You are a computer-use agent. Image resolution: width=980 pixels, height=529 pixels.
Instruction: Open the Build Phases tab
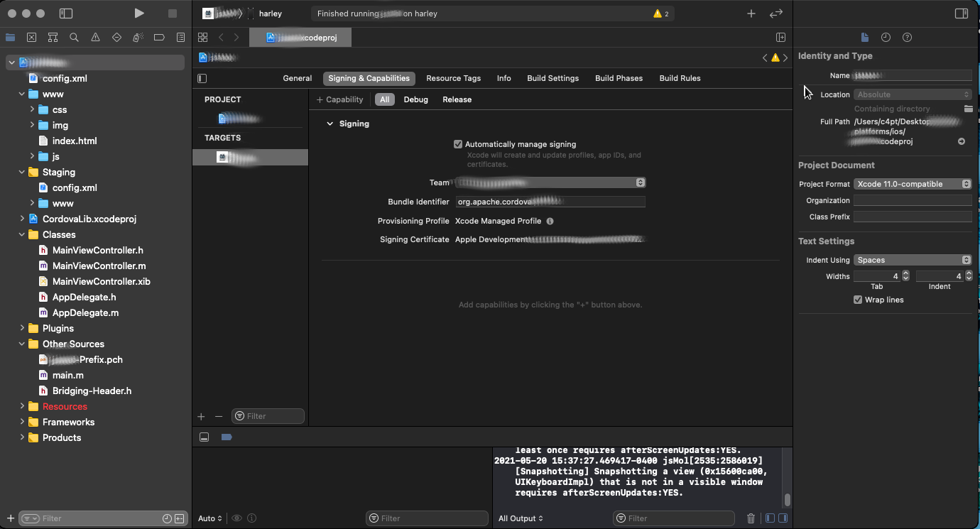[x=619, y=78]
